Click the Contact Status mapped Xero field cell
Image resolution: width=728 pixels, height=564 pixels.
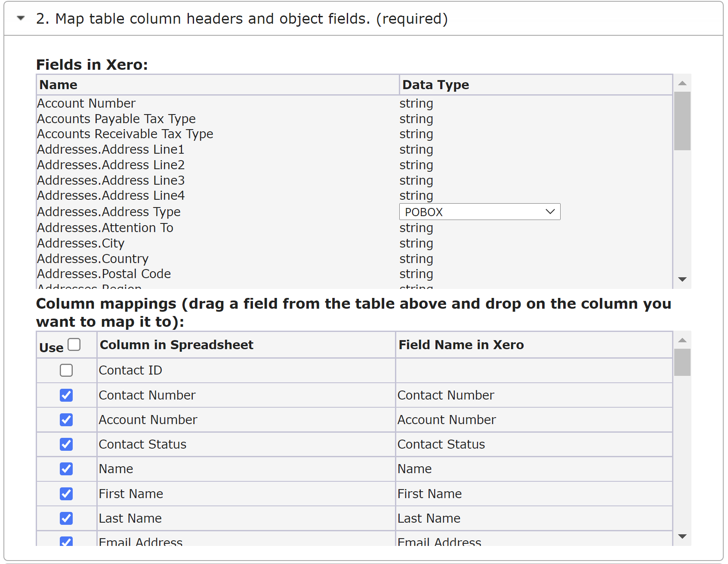(x=534, y=444)
